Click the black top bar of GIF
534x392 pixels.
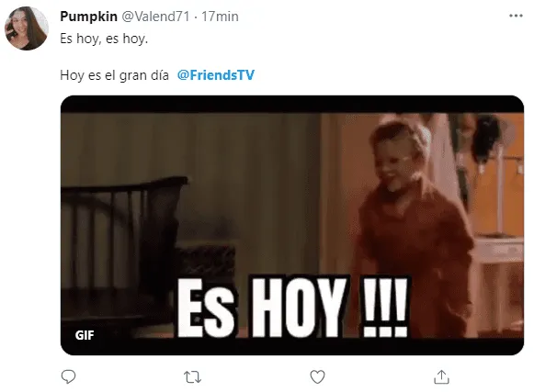click(292, 104)
